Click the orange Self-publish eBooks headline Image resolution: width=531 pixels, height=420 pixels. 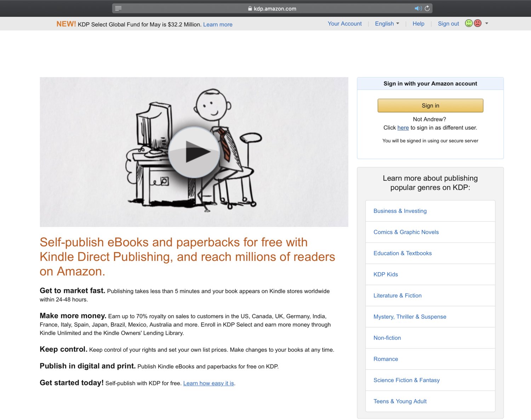(187, 257)
